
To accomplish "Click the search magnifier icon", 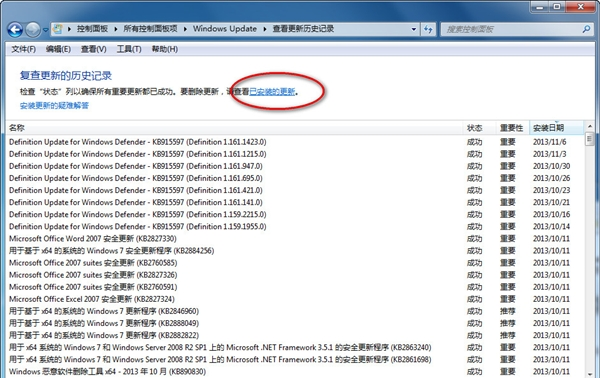I will click(586, 29).
